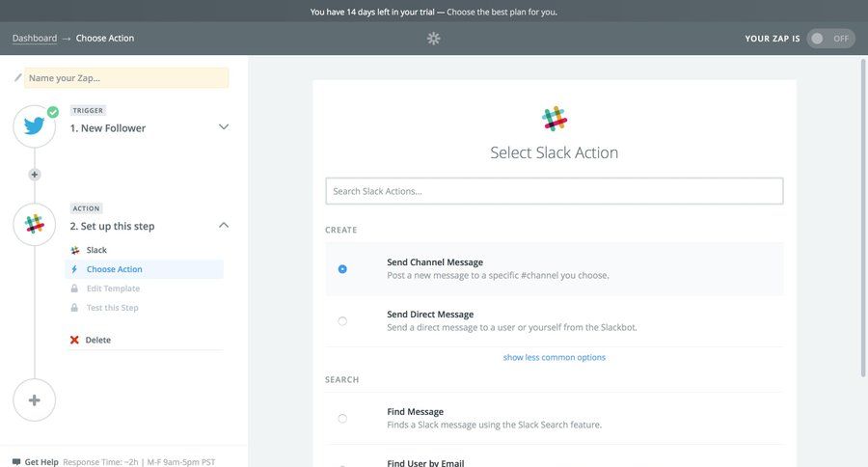The image size is (868, 467).
Task: Click the 1. New Follower label
Action: click(x=107, y=128)
